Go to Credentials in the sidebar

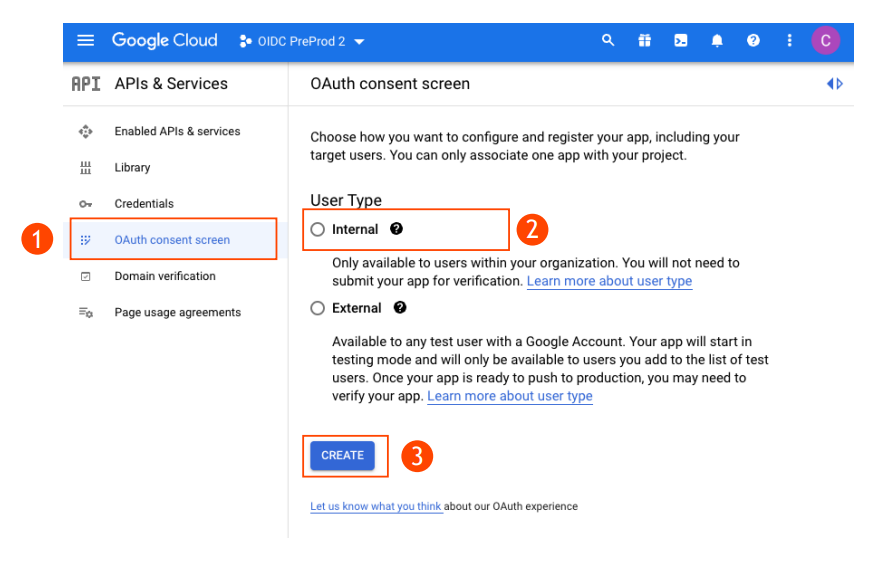[x=144, y=203]
